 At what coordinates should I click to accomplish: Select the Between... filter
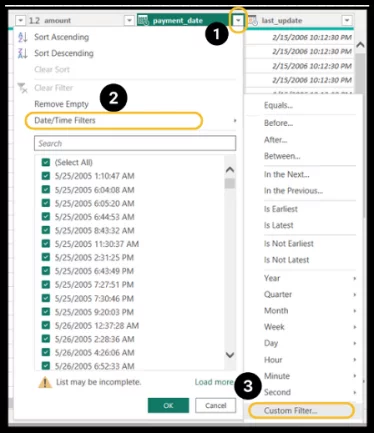tap(282, 156)
